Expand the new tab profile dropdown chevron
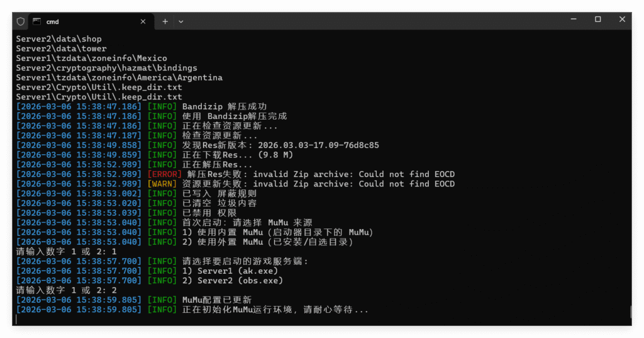Image resolution: width=644 pixels, height=338 pixels. pos(181,21)
